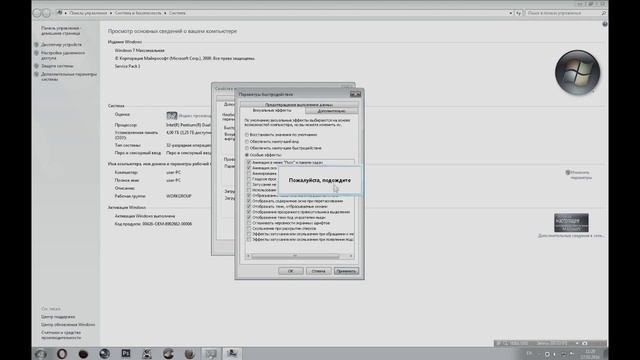Open Центр поддержки link

[58, 317]
